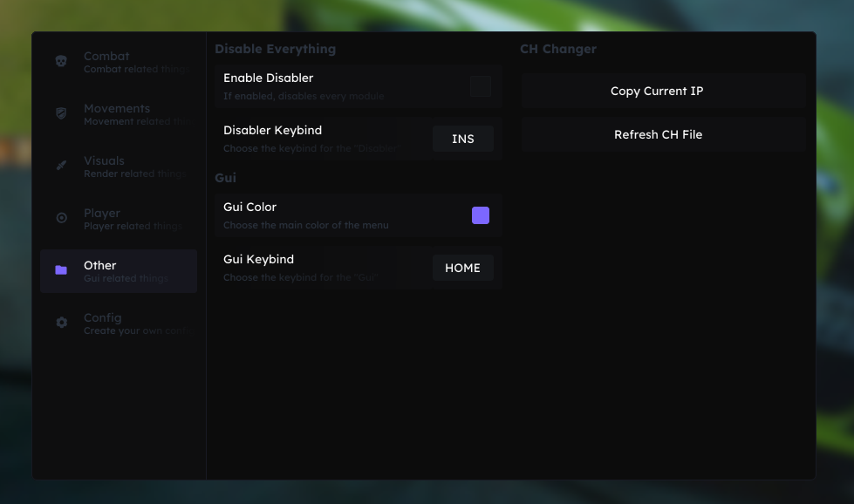Open the Config tab label
854x504 pixels.
pyautogui.click(x=103, y=318)
